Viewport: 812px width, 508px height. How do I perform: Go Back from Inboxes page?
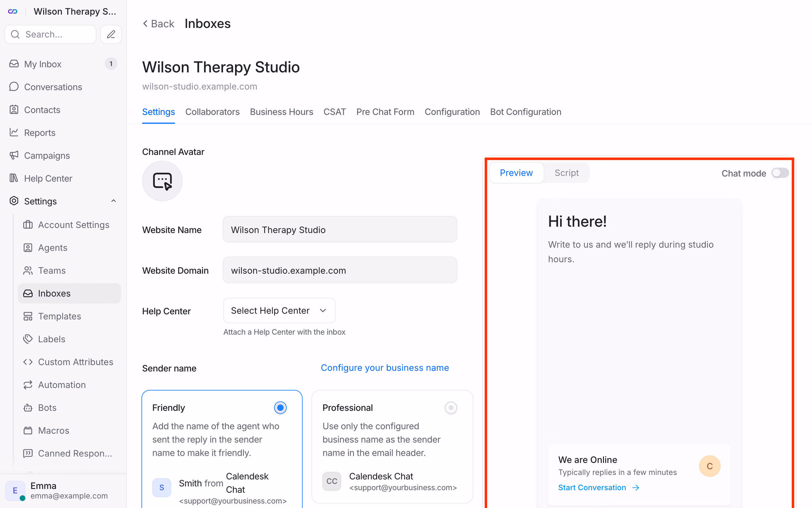click(x=158, y=23)
